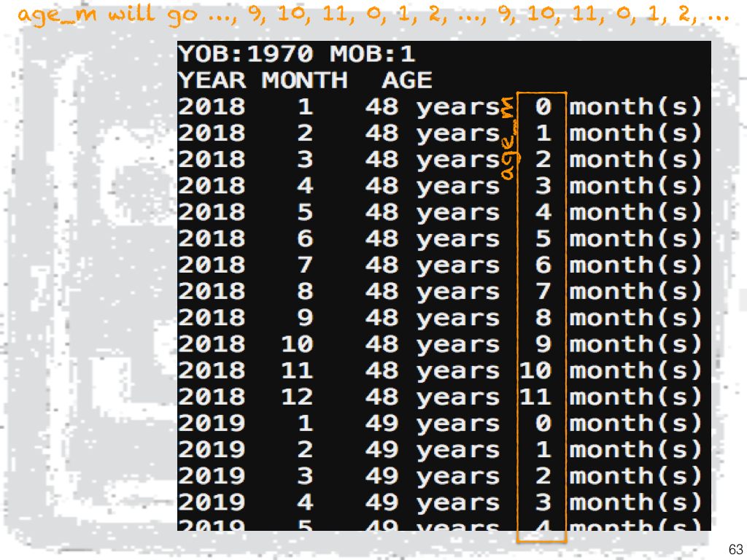
Task: Click slide page number 63
Action: click(x=735, y=549)
